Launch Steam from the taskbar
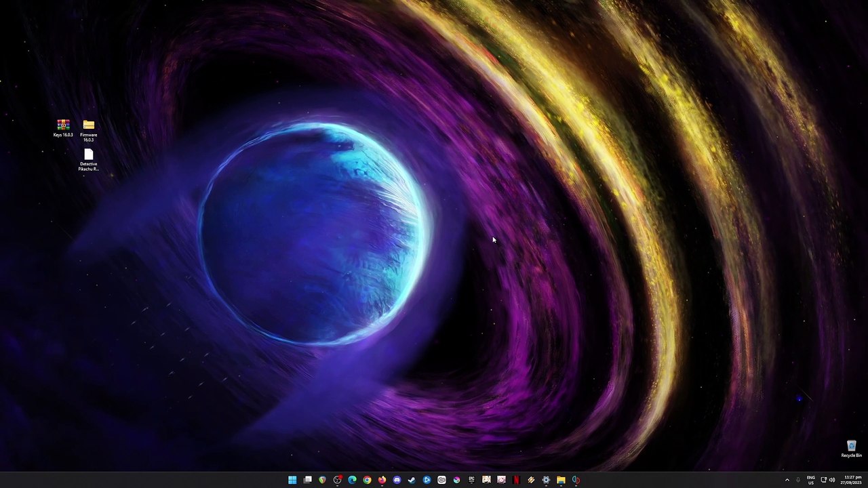The width and height of the screenshot is (868, 488). point(412,480)
